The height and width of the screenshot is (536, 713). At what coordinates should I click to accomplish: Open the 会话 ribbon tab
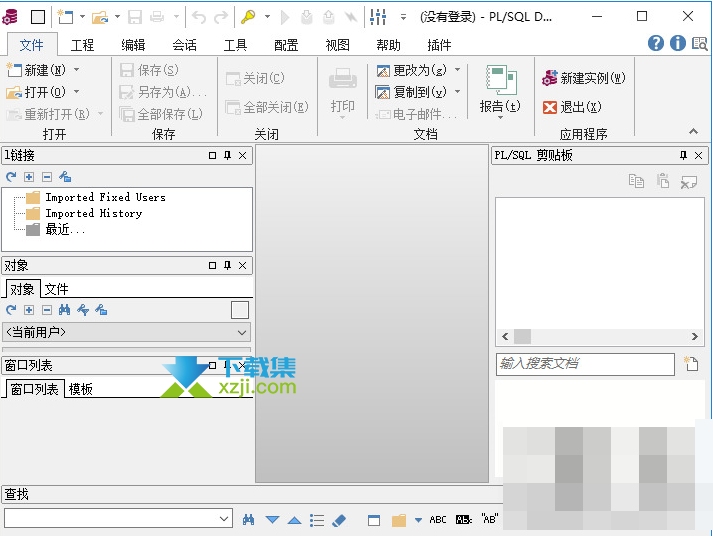click(x=184, y=45)
